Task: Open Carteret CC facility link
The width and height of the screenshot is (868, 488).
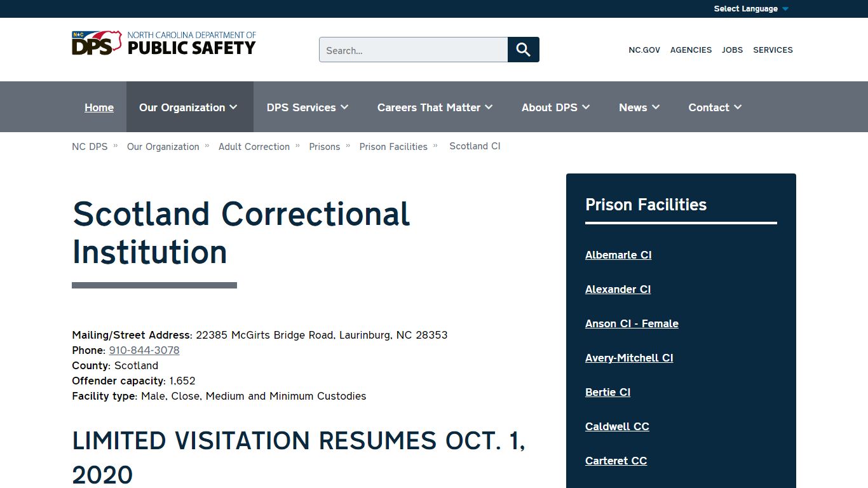Action: coord(616,461)
